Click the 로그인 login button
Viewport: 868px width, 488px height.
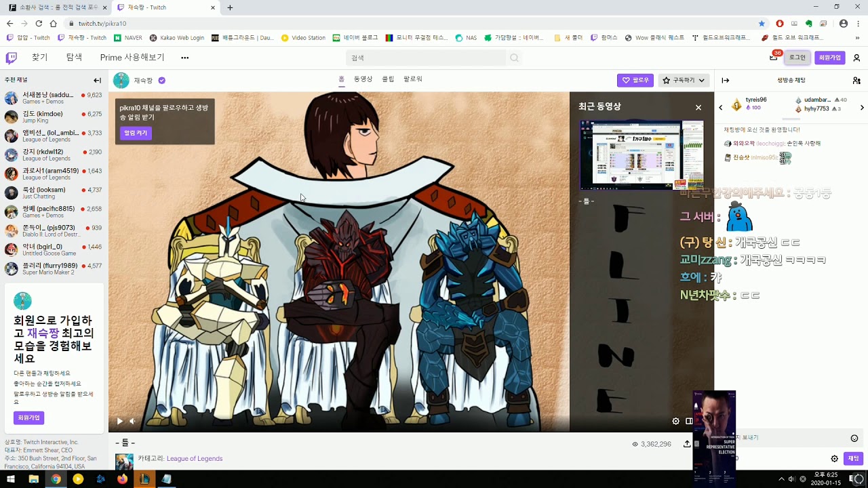(x=797, y=58)
